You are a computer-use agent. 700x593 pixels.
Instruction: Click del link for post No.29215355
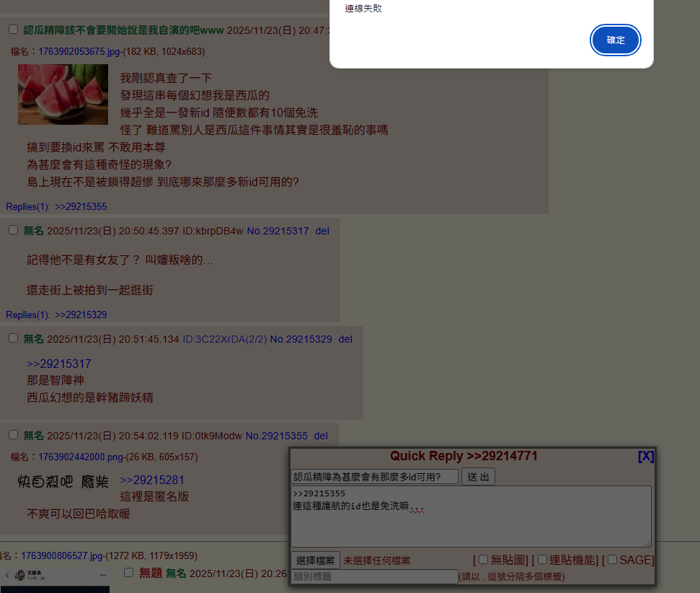(321, 436)
